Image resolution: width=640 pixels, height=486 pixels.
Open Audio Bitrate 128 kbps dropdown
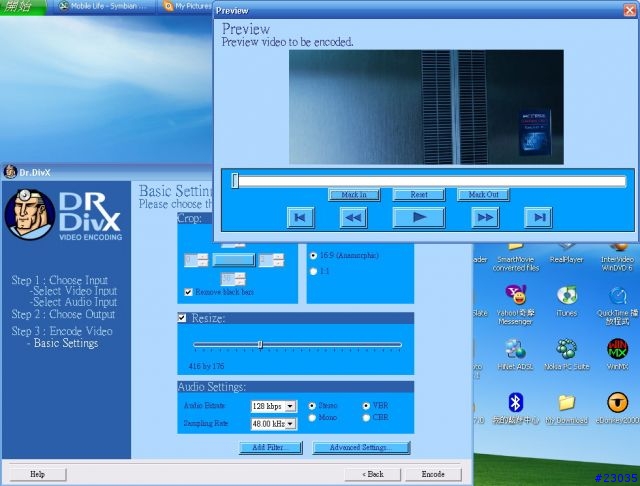click(x=290, y=406)
